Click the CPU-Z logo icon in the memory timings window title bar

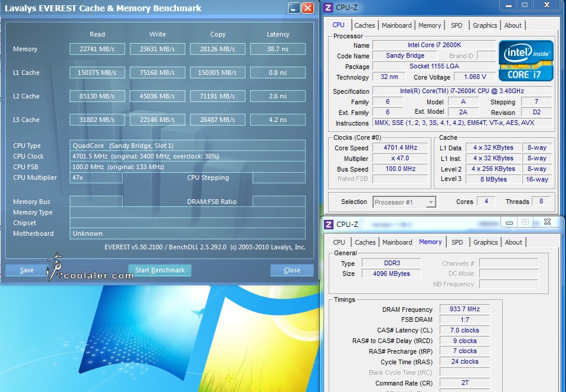pyautogui.click(x=329, y=225)
